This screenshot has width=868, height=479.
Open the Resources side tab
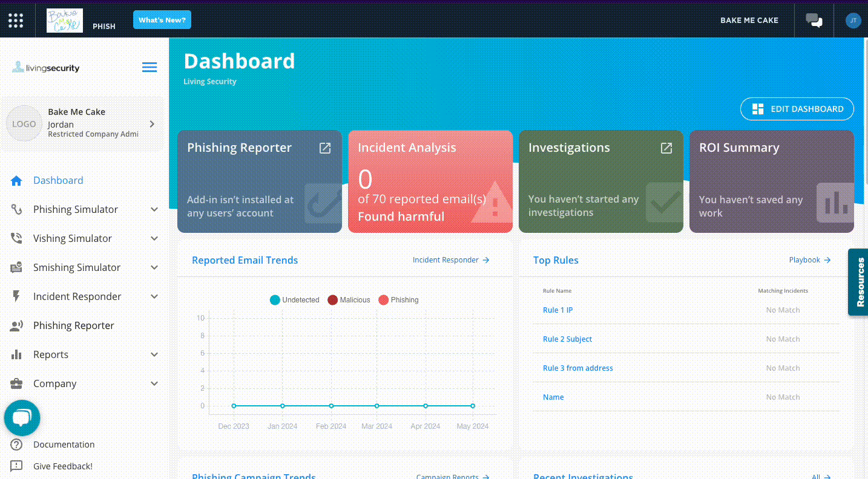pos(858,282)
